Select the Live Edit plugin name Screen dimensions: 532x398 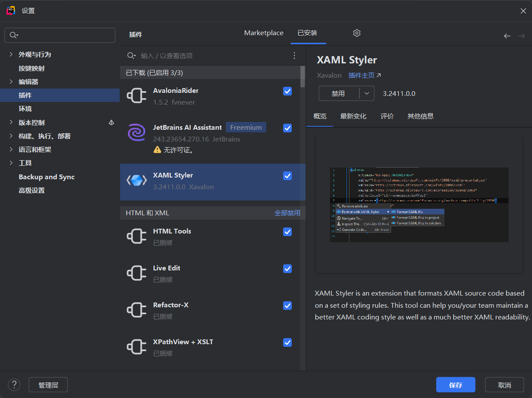166,268
